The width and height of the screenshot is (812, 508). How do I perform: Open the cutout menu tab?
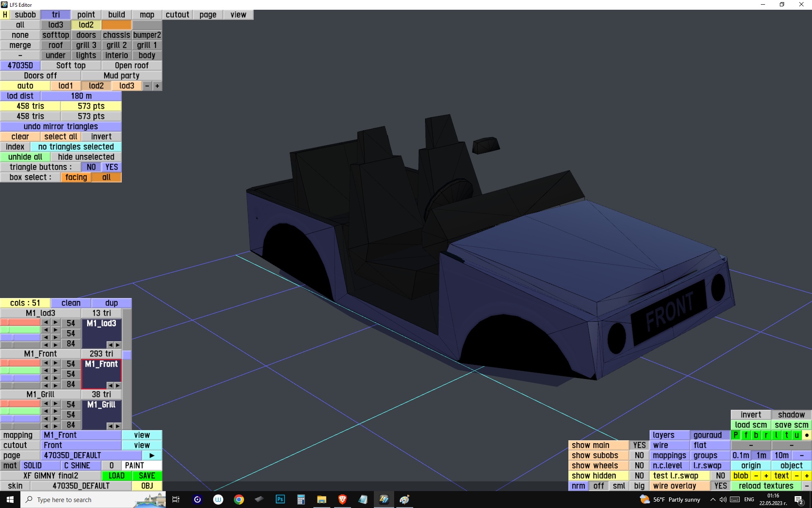(178, 15)
